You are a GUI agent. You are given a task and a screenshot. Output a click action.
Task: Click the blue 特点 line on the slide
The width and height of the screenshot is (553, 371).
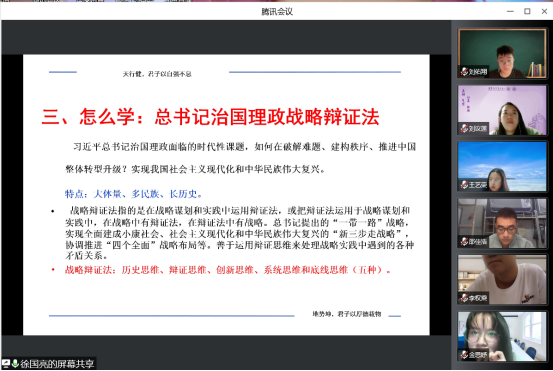[134, 194]
